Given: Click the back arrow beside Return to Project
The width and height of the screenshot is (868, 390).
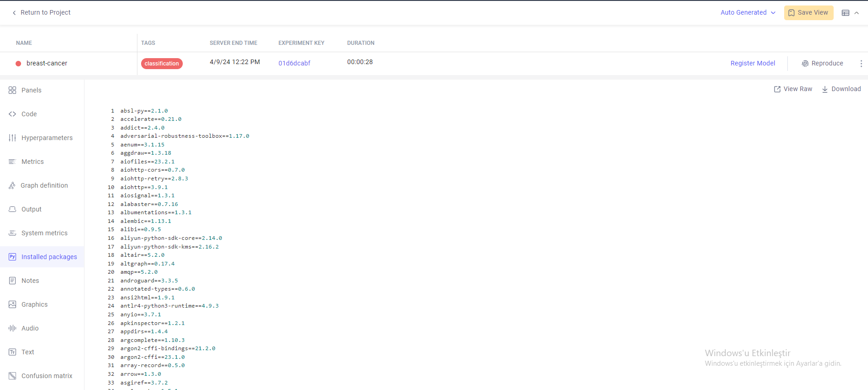Looking at the screenshot, I should [14, 13].
